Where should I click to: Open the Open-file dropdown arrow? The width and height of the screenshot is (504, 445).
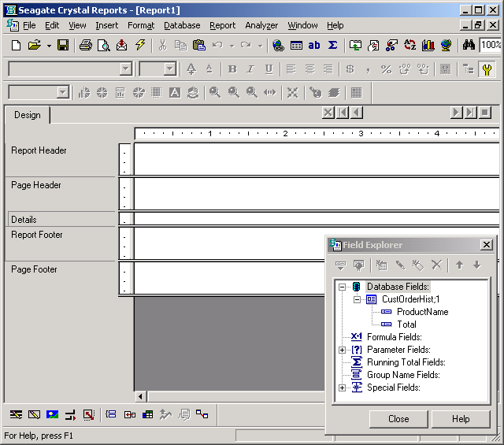[49, 46]
